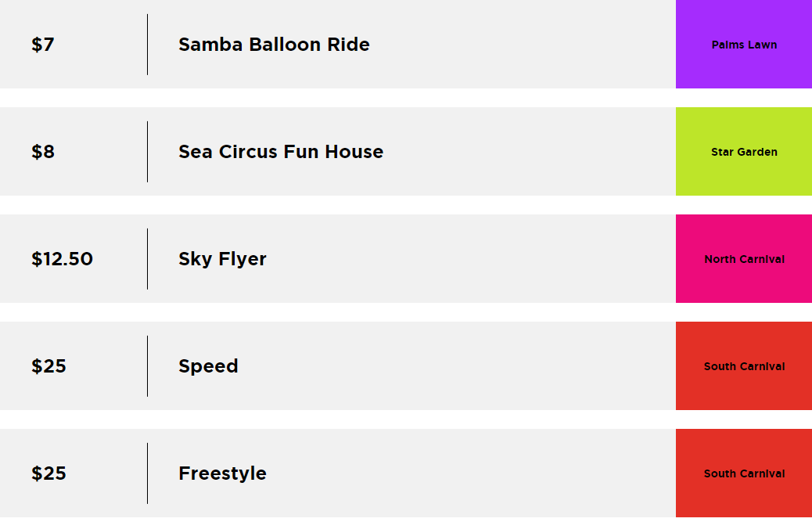Open the Samba Balloon Ride listing

coord(274,45)
